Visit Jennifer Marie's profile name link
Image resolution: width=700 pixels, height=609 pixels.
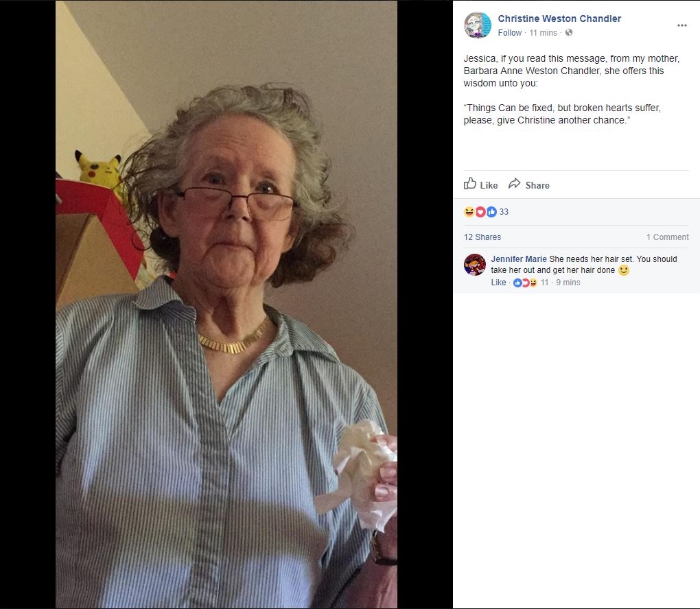(519, 259)
